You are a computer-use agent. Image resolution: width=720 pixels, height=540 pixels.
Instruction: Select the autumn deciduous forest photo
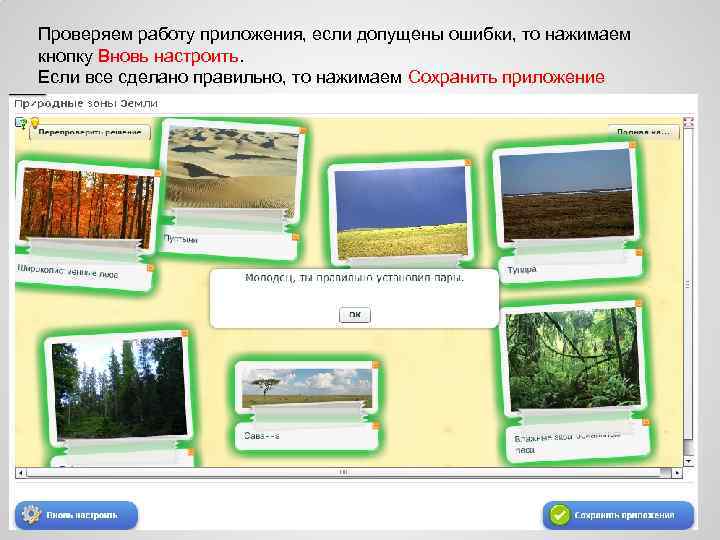[86, 206]
